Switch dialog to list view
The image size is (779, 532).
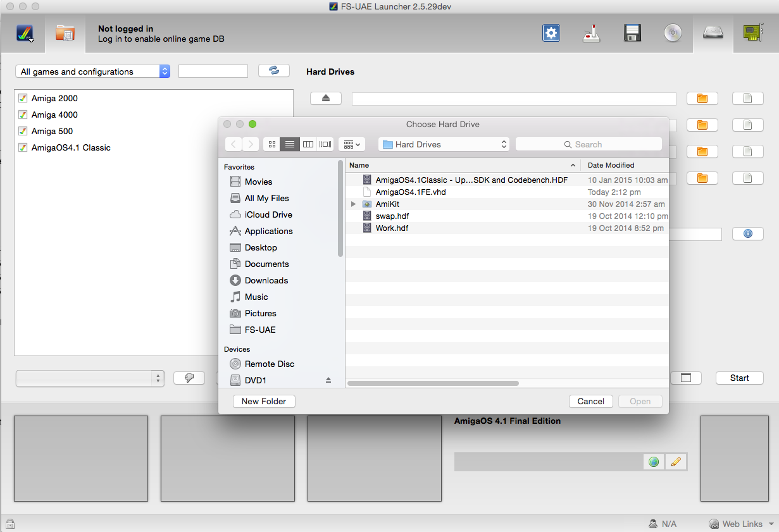coord(290,144)
